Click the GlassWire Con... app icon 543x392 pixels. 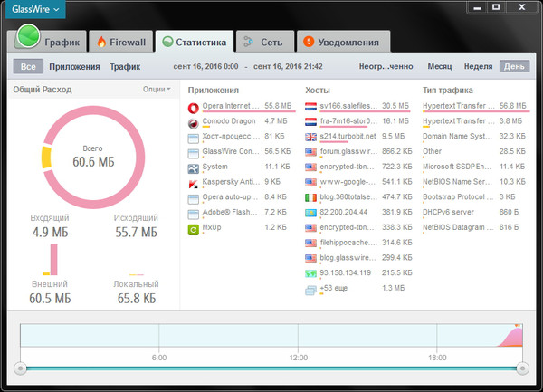194,153
